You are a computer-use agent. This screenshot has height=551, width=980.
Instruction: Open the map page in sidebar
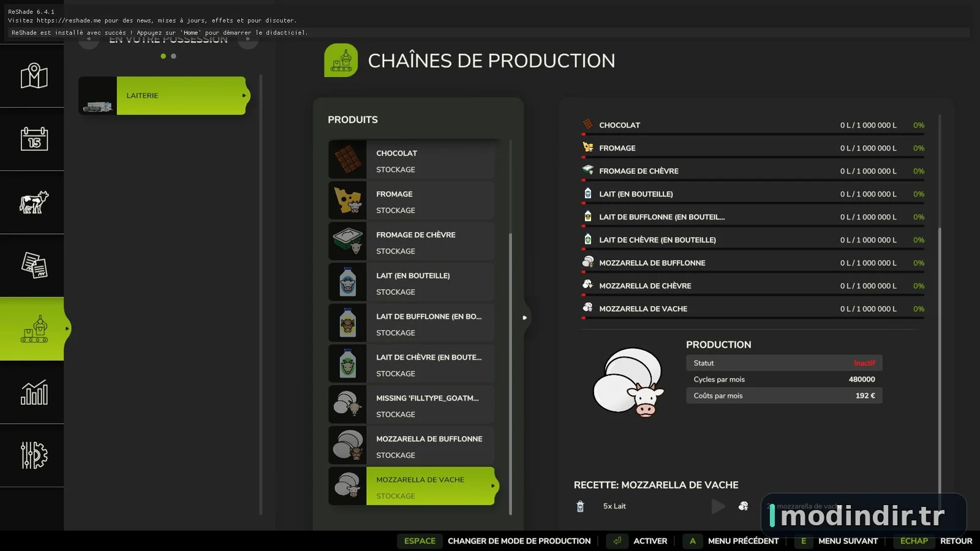pyautogui.click(x=34, y=76)
